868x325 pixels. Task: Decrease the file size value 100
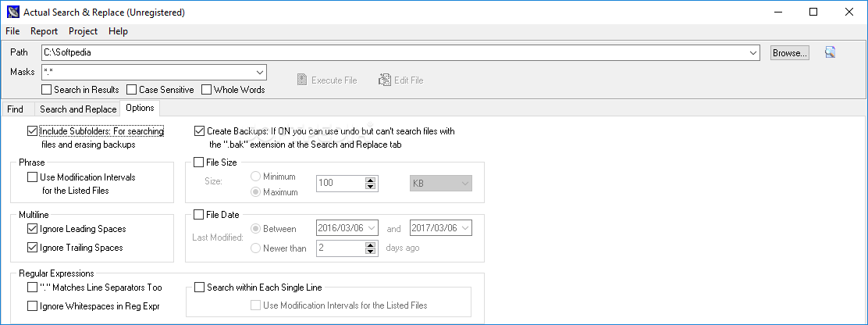click(x=371, y=187)
